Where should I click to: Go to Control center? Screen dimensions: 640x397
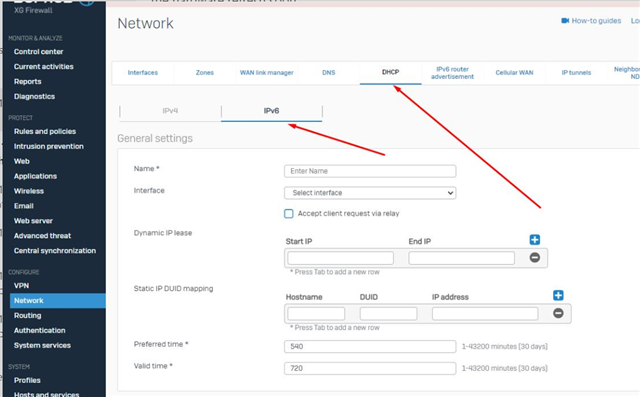coord(38,52)
